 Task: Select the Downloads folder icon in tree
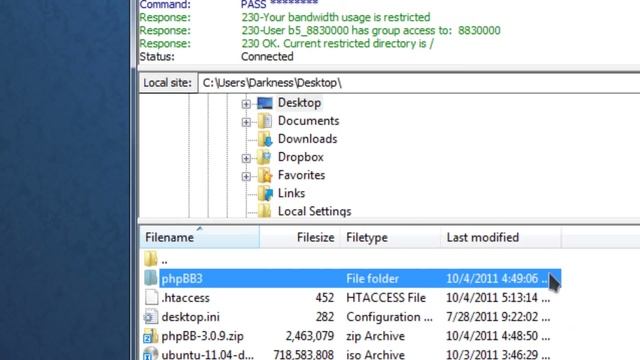coord(265,139)
